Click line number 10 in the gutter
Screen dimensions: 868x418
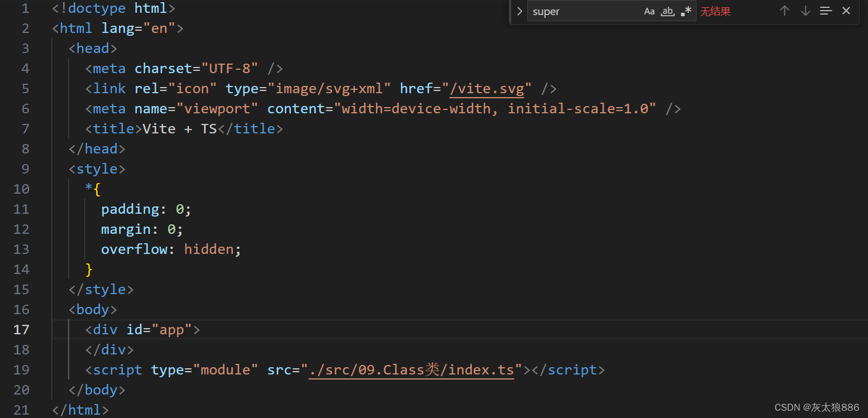pos(21,189)
